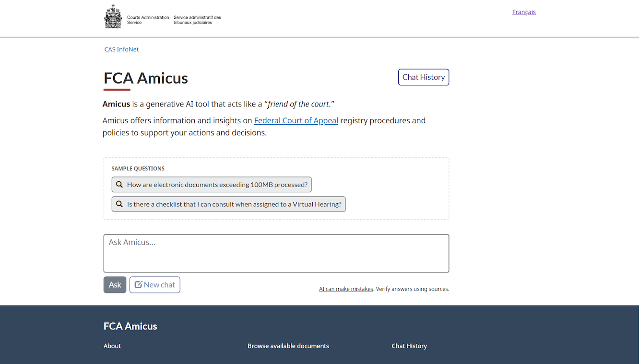Click Service administratif des tribunaux judiciaires text

pos(197,20)
